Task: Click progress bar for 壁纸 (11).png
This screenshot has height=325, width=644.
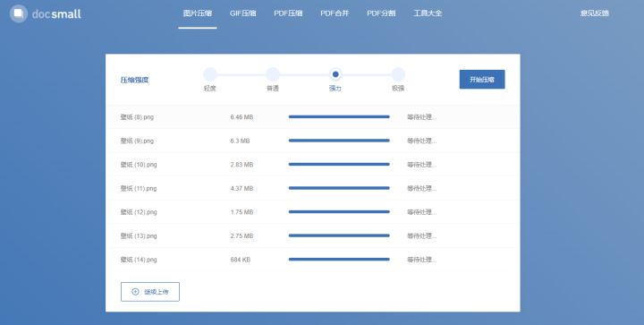Action: coord(339,188)
